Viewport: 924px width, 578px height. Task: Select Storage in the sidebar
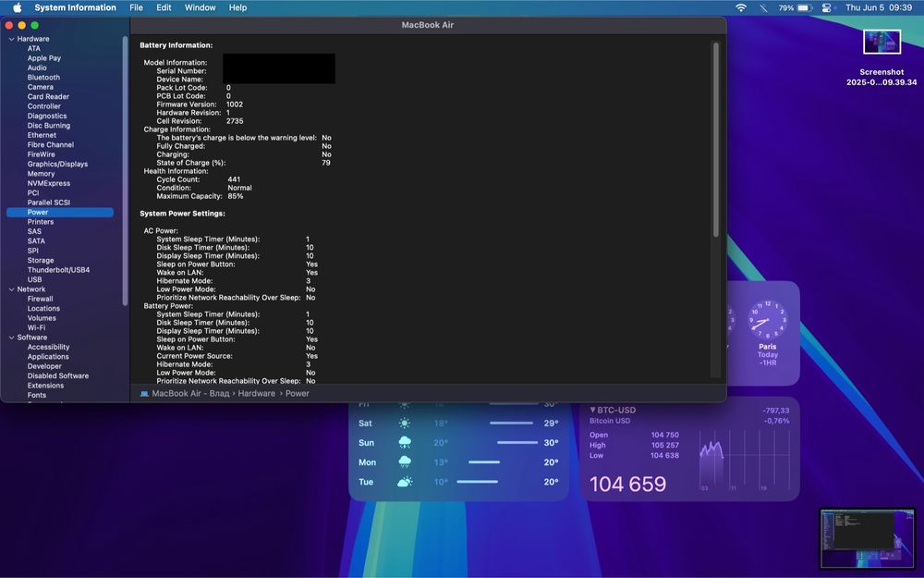40,260
